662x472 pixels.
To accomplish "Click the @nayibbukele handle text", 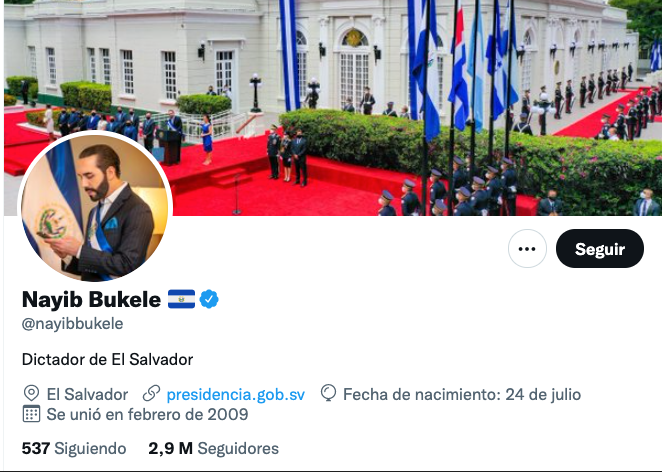I will [x=72, y=324].
